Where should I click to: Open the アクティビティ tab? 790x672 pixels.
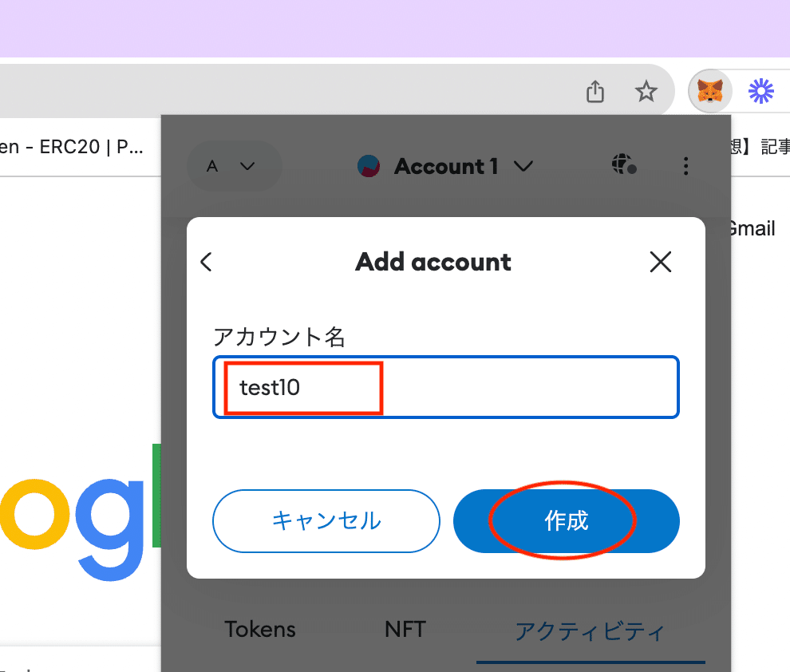tap(590, 631)
